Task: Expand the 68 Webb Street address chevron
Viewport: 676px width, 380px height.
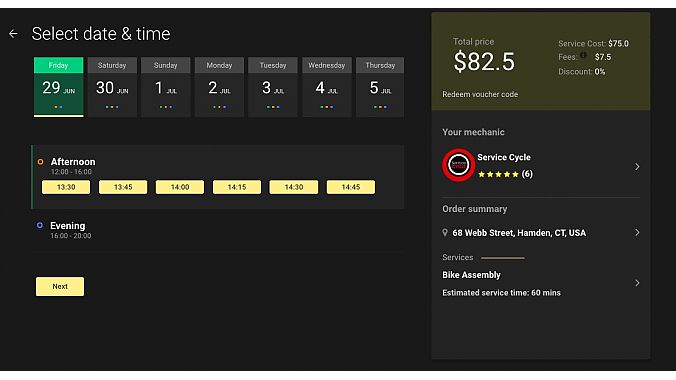Action: tap(637, 232)
